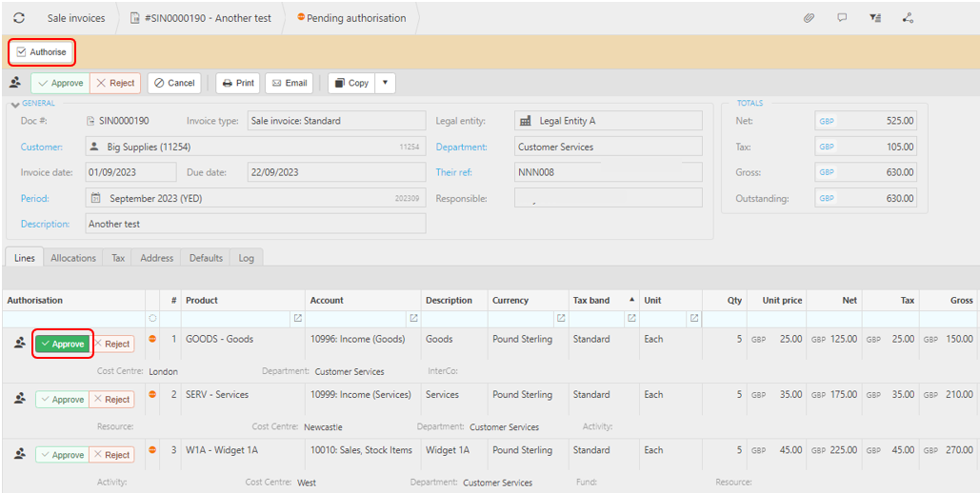Go to Sale invoices breadcrumb
The width and height of the screenshot is (980, 493).
click(76, 18)
